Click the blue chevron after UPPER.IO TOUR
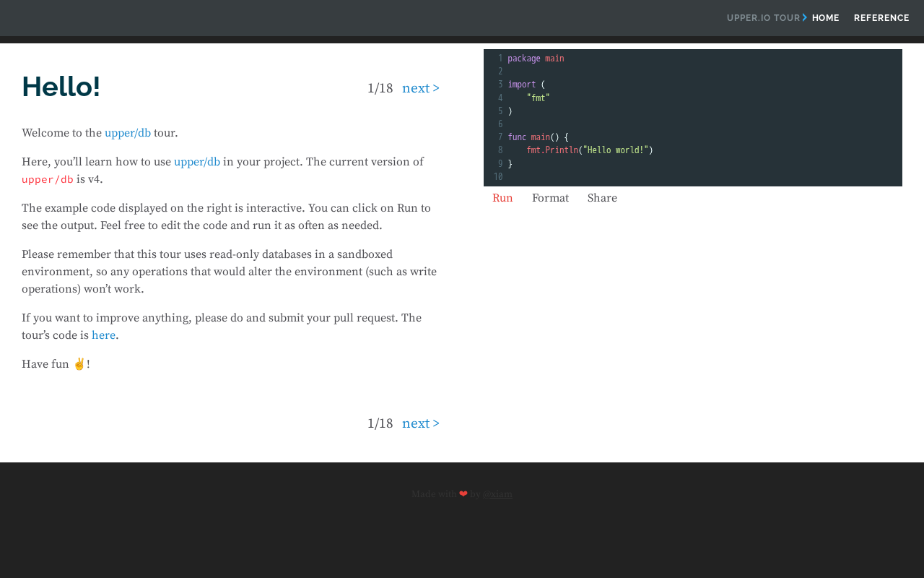Screen dimensions: 924x578 tap(805, 17)
